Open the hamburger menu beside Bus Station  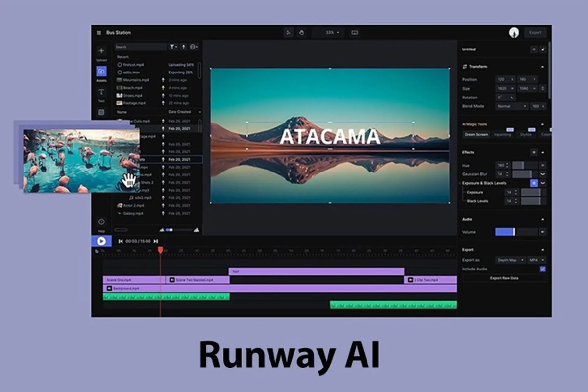click(x=99, y=33)
